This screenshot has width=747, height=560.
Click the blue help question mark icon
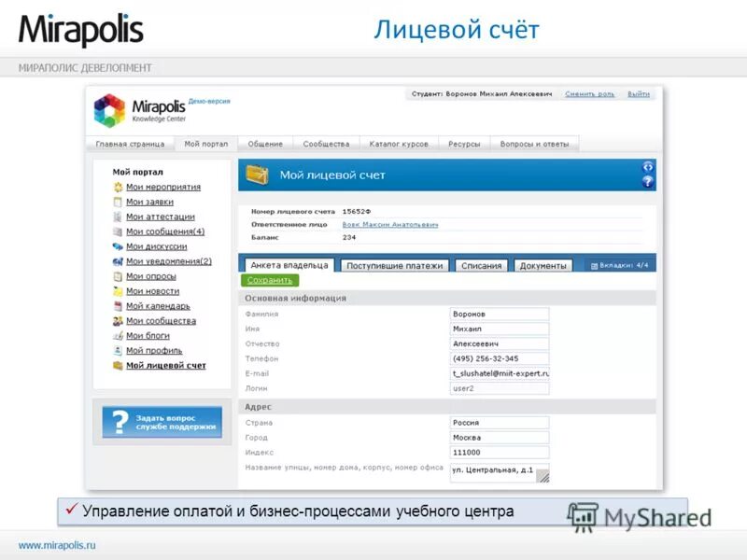click(648, 181)
